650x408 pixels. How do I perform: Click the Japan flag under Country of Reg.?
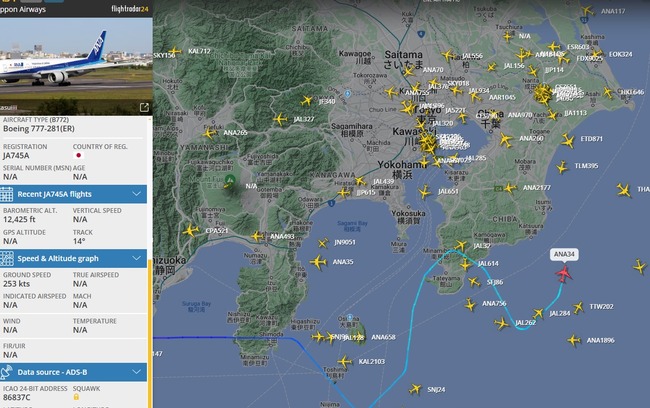(78, 155)
